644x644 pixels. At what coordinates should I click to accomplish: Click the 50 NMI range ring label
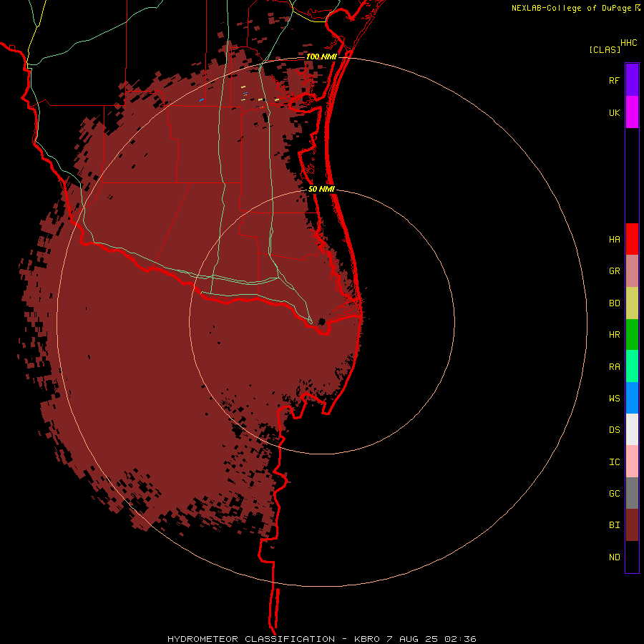(321, 190)
